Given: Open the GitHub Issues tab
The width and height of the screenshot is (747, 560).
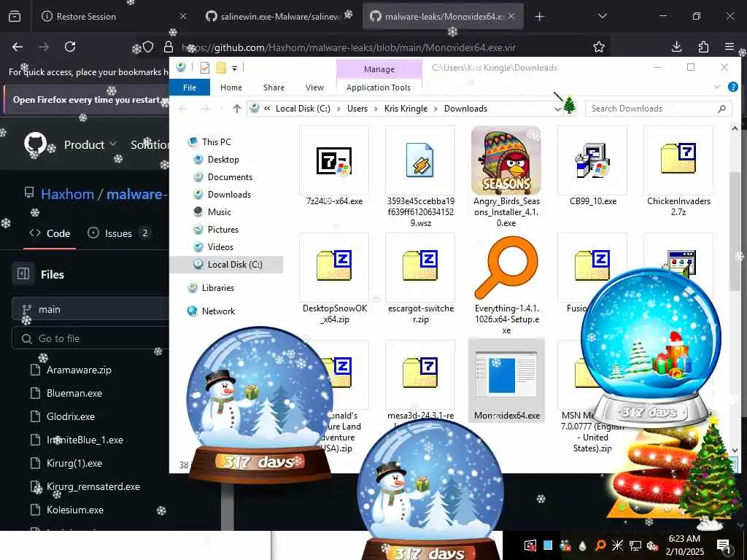Looking at the screenshot, I should pyautogui.click(x=119, y=233).
